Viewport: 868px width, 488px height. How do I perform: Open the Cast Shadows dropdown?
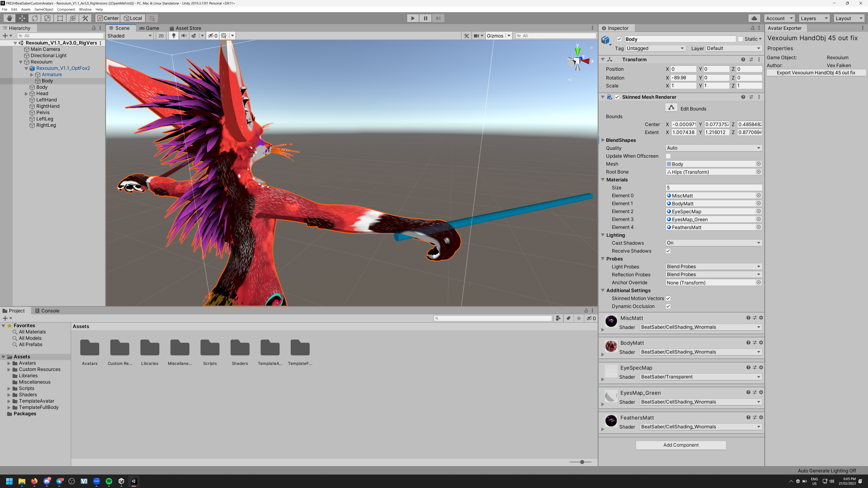click(x=714, y=243)
